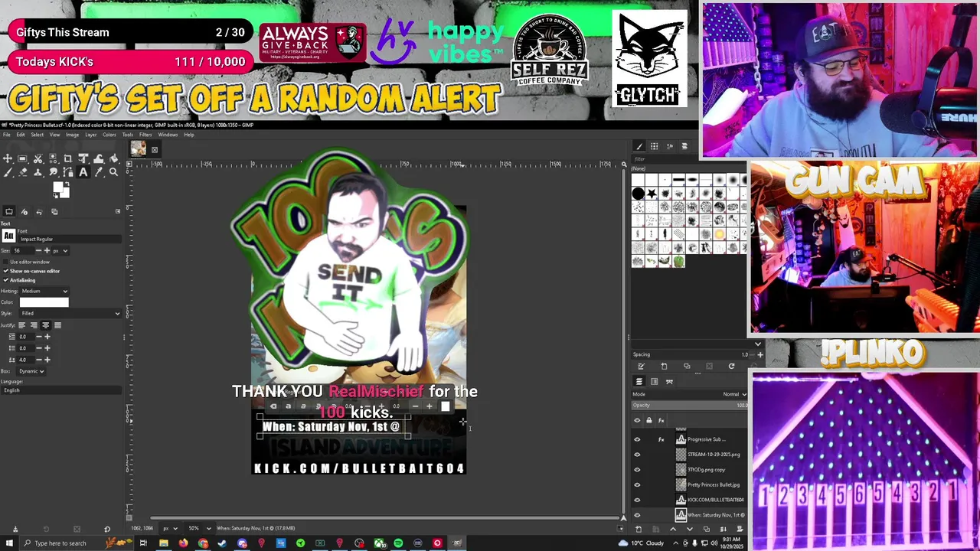Select the Text tool
Viewport: 980px width, 551px height.
[83, 172]
